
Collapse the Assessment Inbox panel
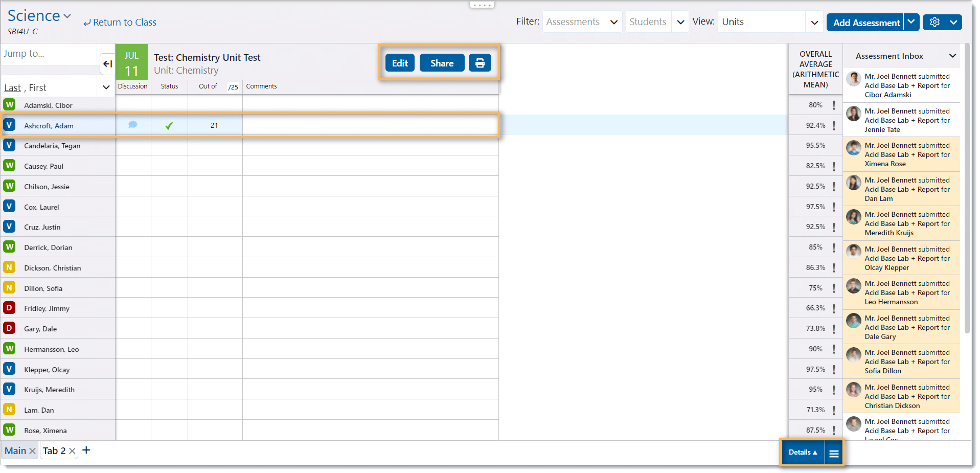pyautogui.click(x=952, y=56)
